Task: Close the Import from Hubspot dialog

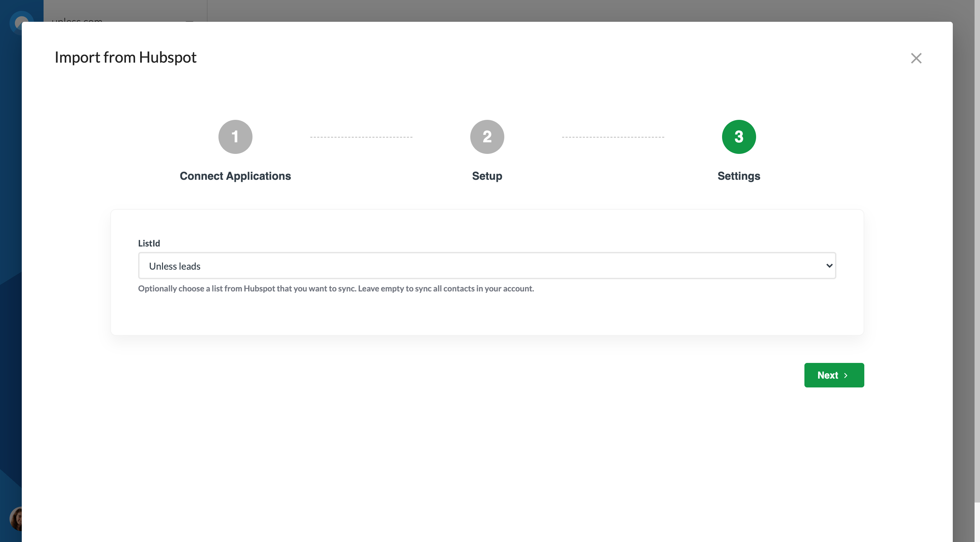Action: 916,58
